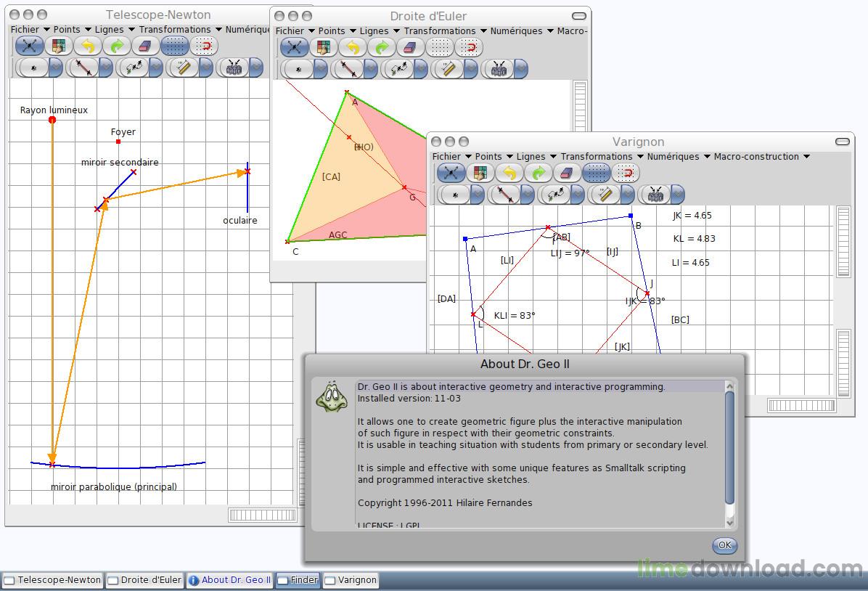Viewport: 868px width, 591px height.
Task: Select the macro tool in Telescope-Newton window
Action: pyautogui.click(x=234, y=68)
